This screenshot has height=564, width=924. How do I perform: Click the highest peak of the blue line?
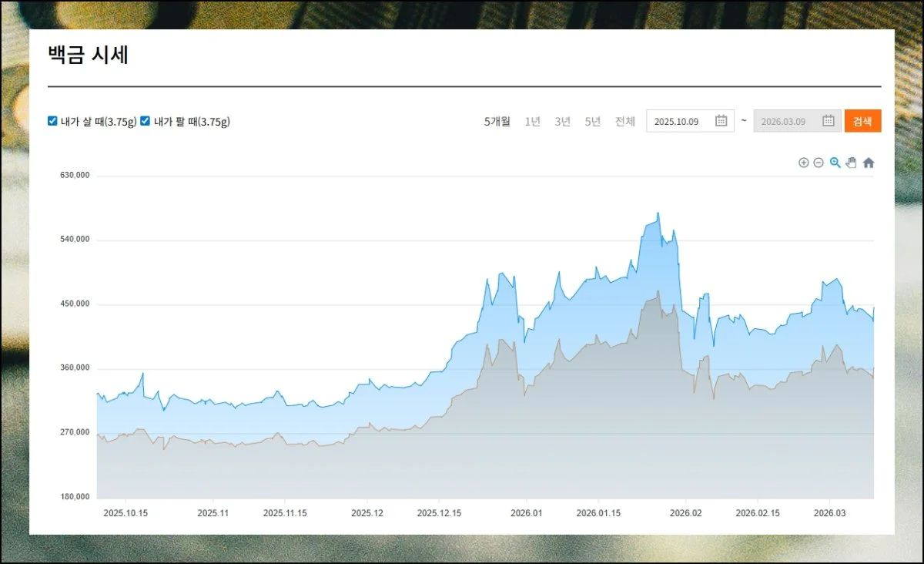click(658, 213)
